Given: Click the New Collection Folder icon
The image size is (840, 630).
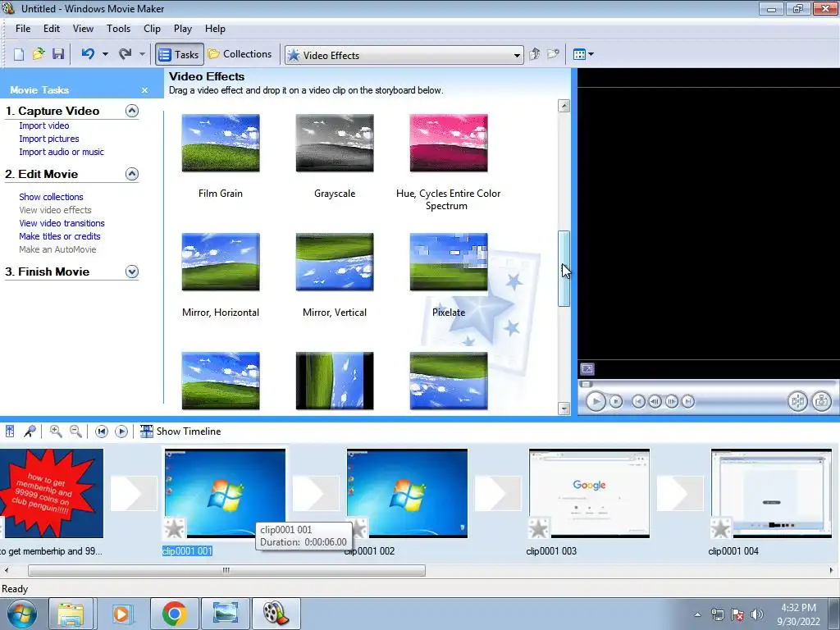Looking at the screenshot, I should pos(554,54).
